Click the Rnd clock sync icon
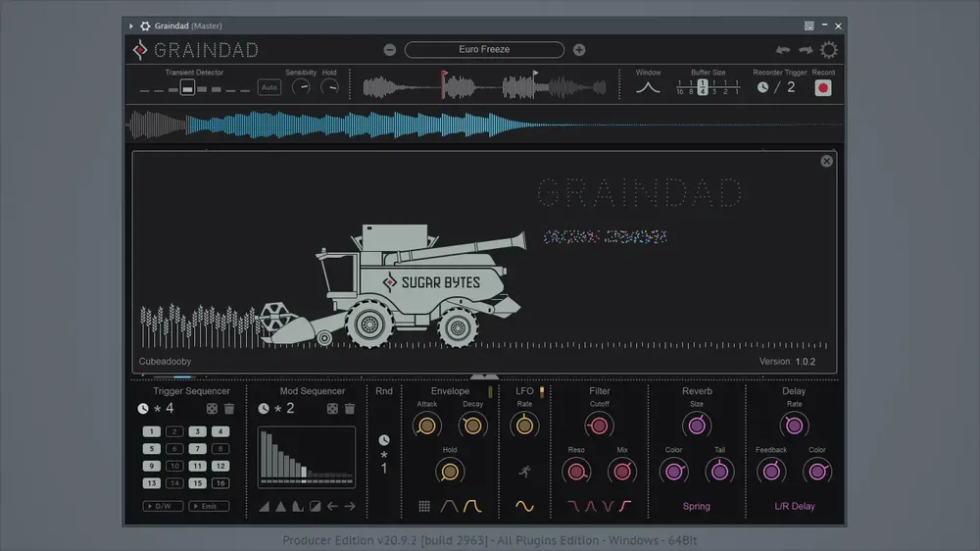Screen dimensions: 980x551 pos(384,440)
